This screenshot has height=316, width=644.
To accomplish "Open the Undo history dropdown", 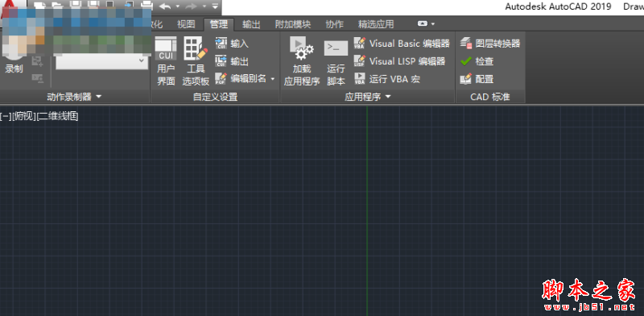I will [x=177, y=6].
